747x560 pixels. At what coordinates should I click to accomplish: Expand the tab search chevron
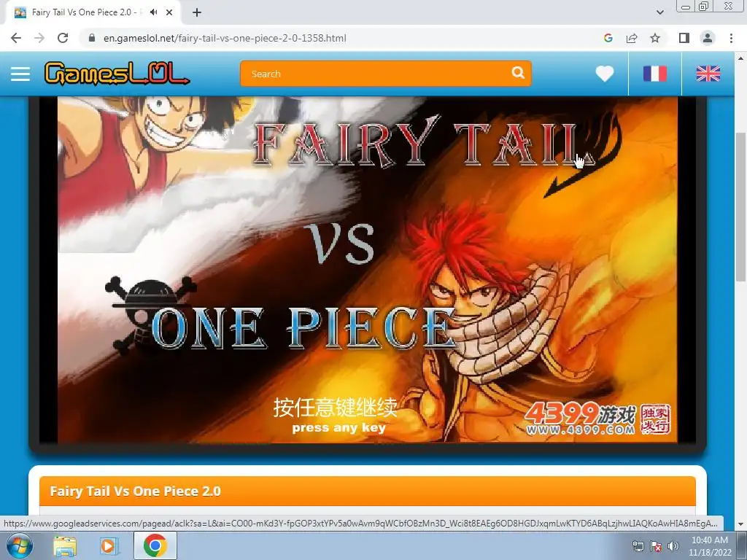point(659,12)
